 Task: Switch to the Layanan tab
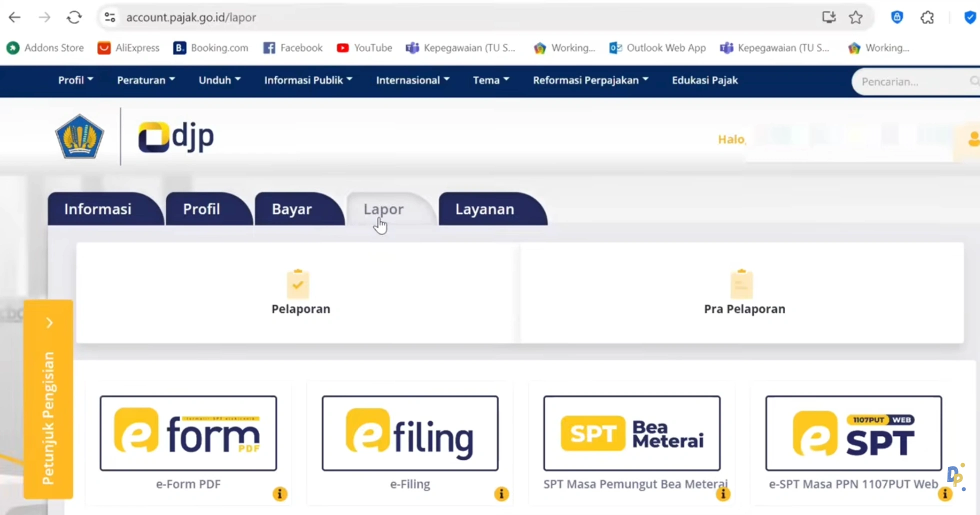tap(484, 209)
